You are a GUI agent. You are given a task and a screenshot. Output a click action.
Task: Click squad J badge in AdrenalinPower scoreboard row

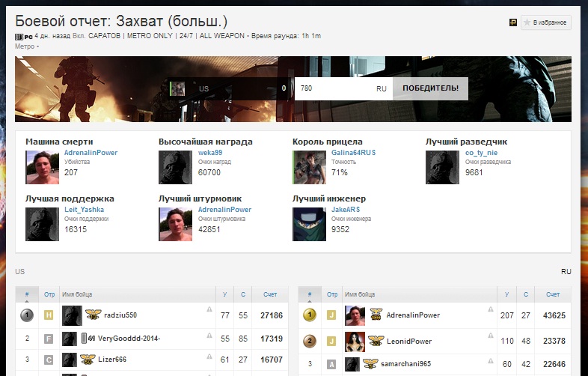330,316
